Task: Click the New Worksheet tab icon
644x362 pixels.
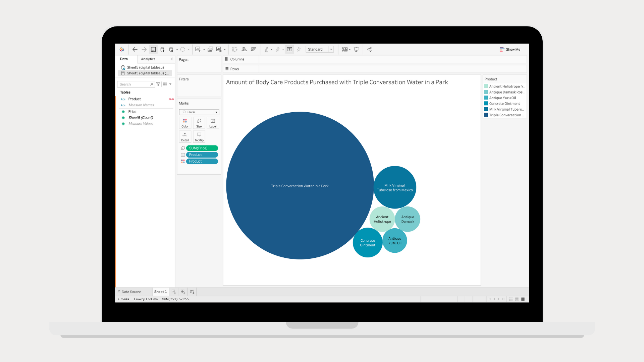Action: (173, 292)
